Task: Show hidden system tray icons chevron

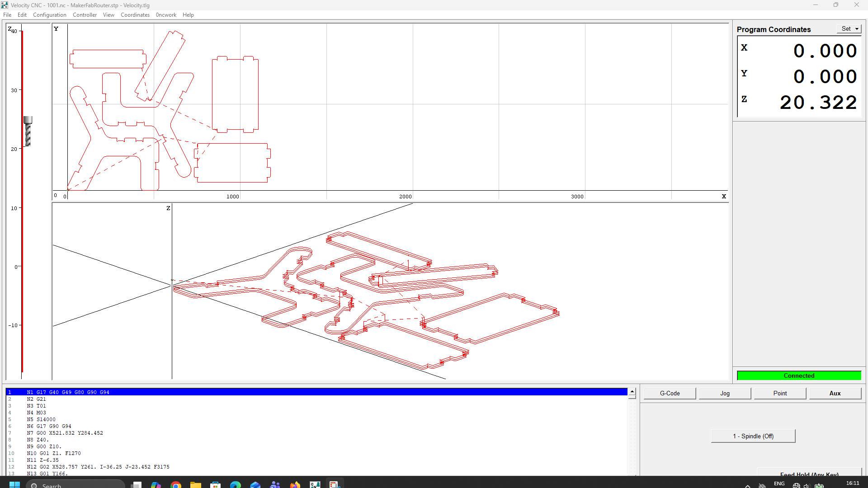Action: tap(748, 486)
